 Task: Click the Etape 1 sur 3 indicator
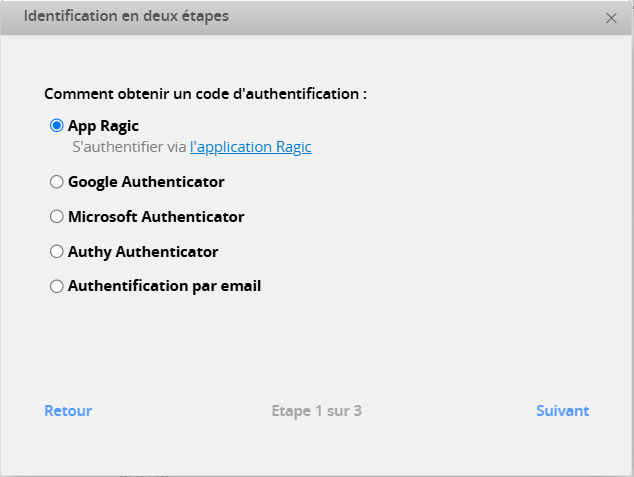(317, 411)
